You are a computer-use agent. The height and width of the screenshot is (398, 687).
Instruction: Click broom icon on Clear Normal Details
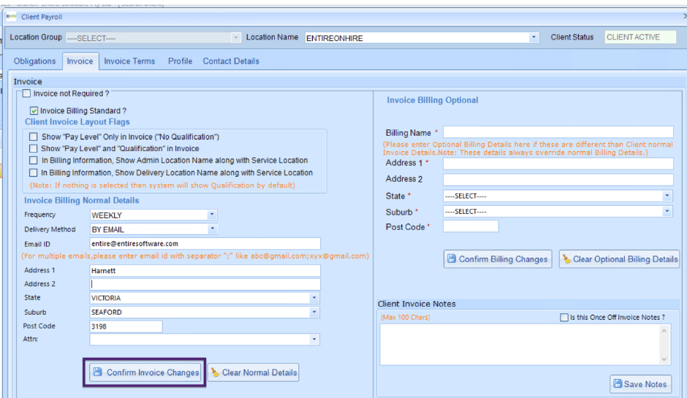[215, 373]
